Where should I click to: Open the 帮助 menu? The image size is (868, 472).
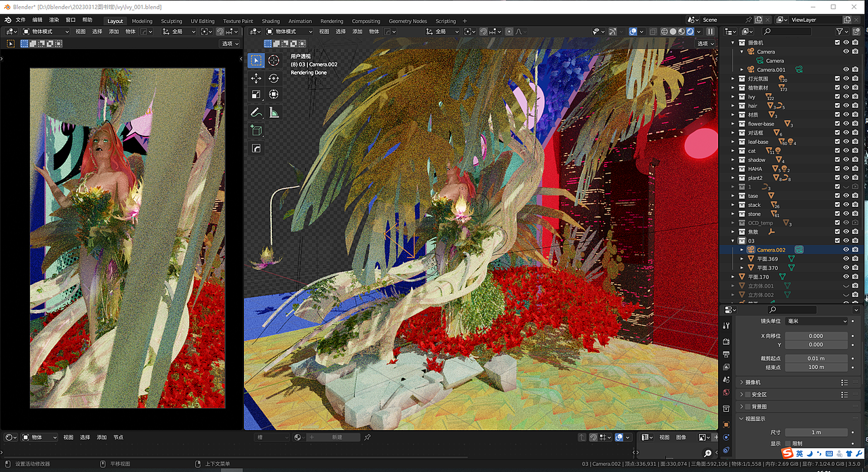(87, 20)
